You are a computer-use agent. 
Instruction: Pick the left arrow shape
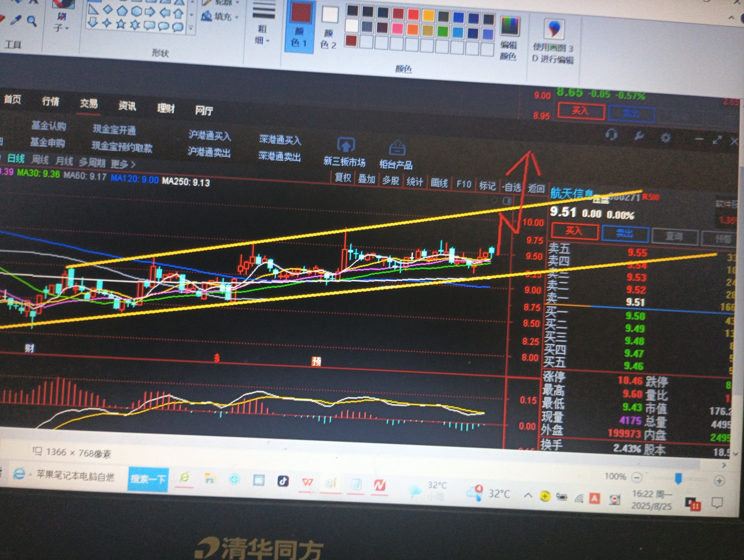click(164, 13)
